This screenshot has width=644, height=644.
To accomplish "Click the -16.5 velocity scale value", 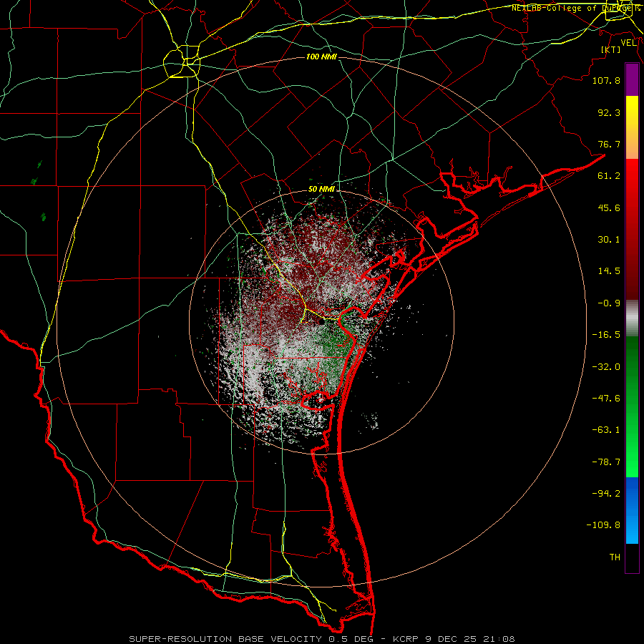I will [x=606, y=335].
